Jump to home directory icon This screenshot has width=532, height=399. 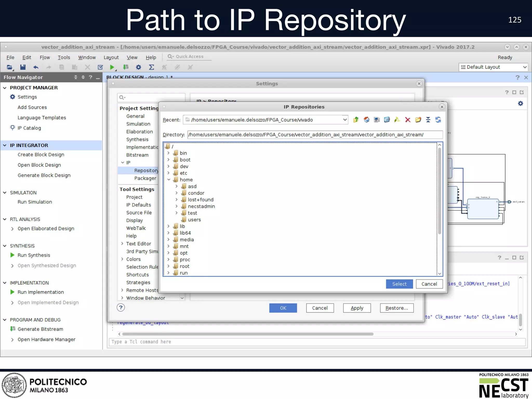coord(366,120)
